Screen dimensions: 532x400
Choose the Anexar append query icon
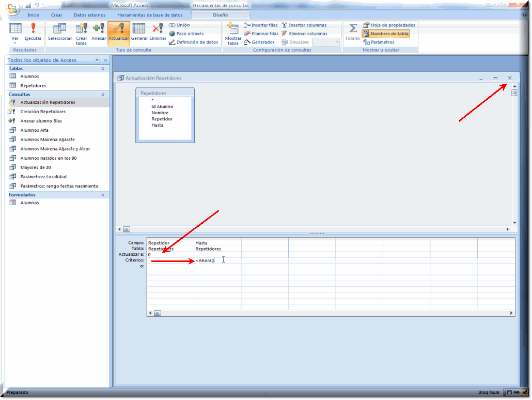(x=99, y=32)
